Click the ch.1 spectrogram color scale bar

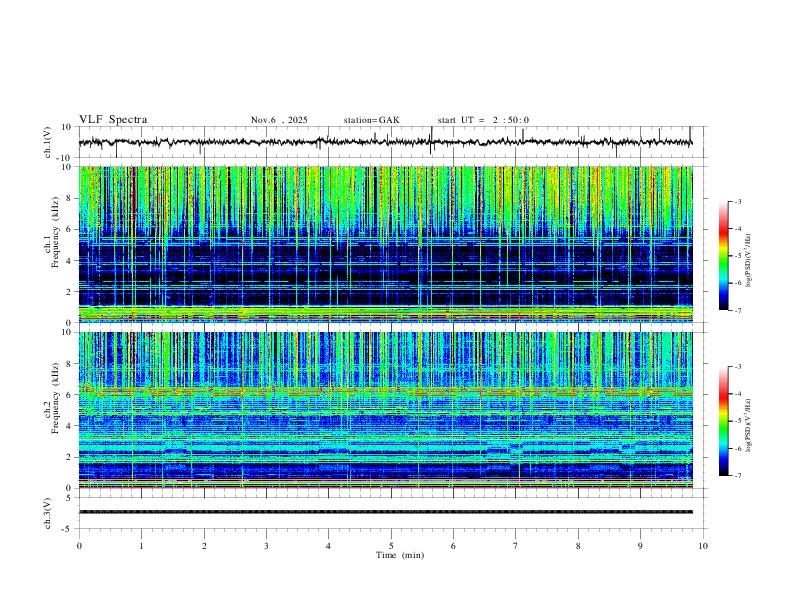723,256
